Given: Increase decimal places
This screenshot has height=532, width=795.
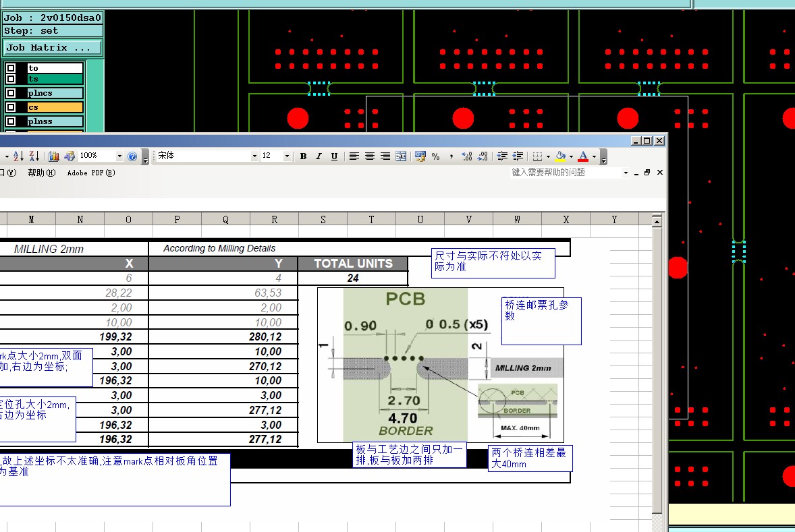Looking at the screenshot, I should (x=467, y=156).
